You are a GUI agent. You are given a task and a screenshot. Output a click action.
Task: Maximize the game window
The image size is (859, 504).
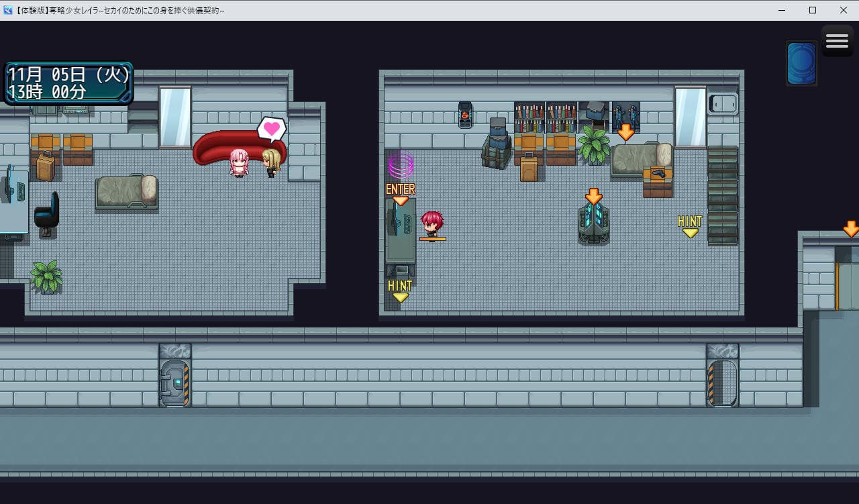click(x=813, y=10)
